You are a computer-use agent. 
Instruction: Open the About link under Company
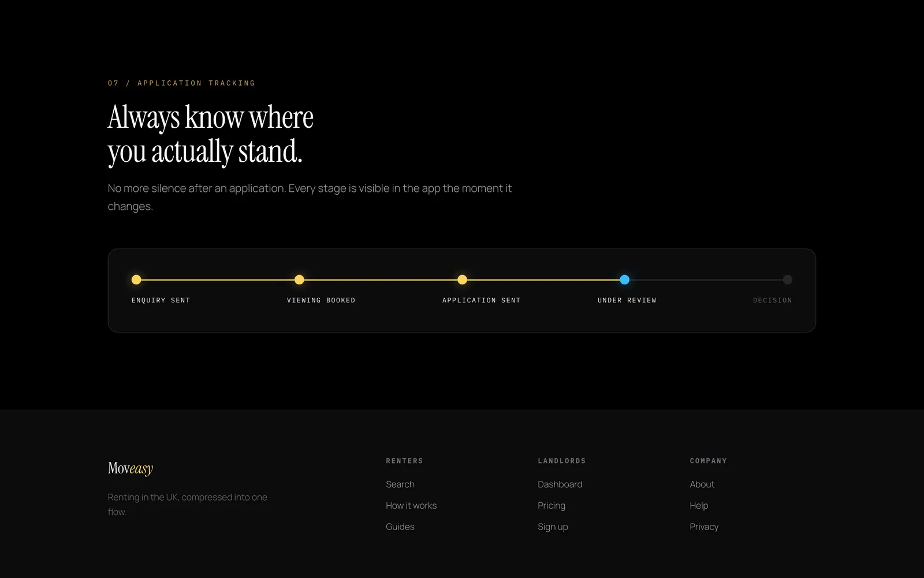pos(702,484)
